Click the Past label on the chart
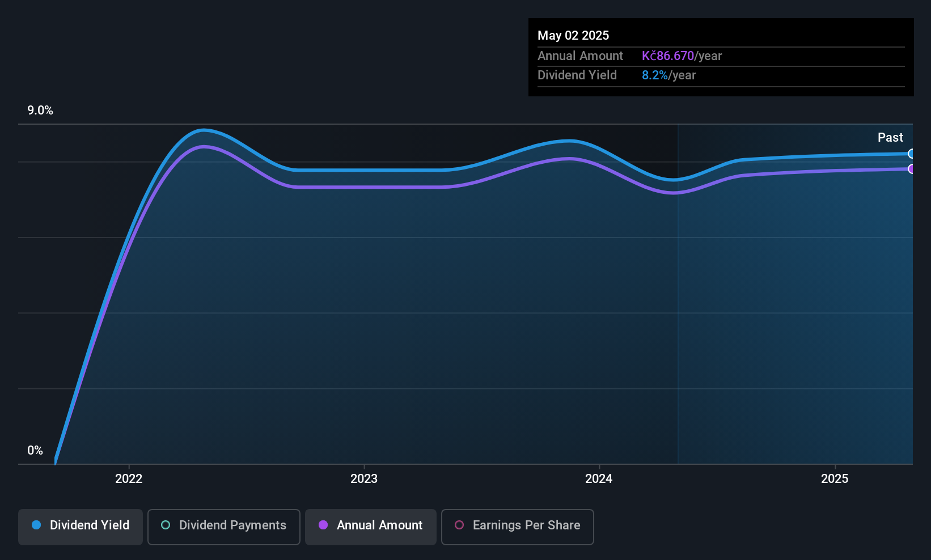The width and height of the screenshot is (931, 560). [890, 137]
